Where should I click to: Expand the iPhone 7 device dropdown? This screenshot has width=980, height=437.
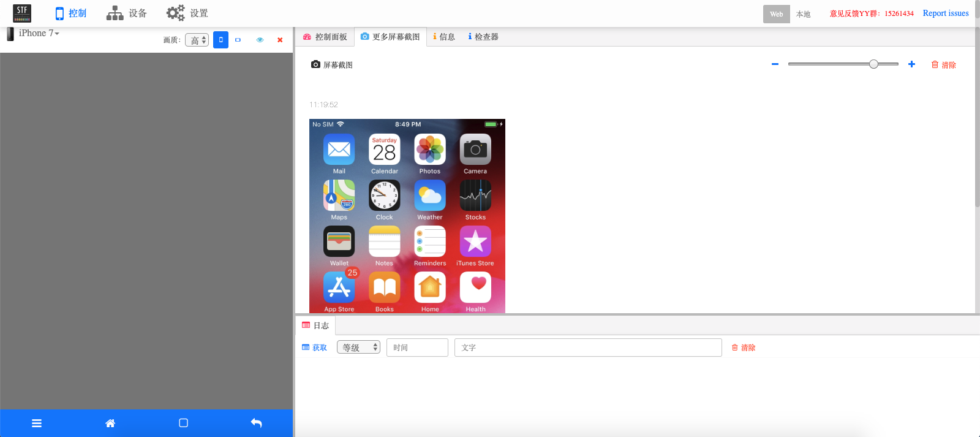coord(39,33)
